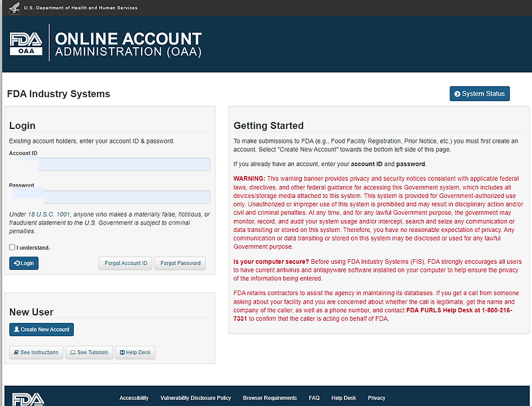Open the 18 U.S.C. 1001 link
Image resolution: width=532 pixels, height=406 pixels.
pos(49,214)
